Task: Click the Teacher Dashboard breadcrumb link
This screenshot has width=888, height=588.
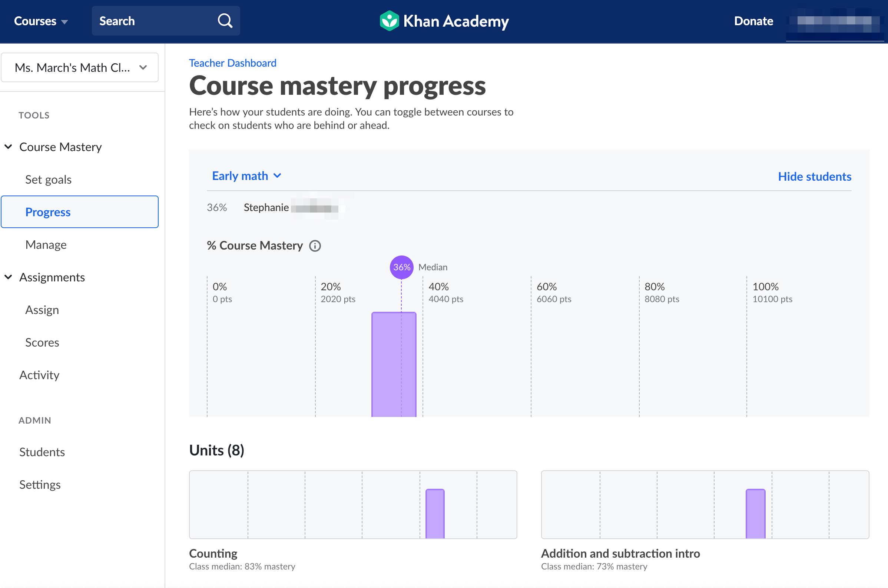Action: [232, 63]
